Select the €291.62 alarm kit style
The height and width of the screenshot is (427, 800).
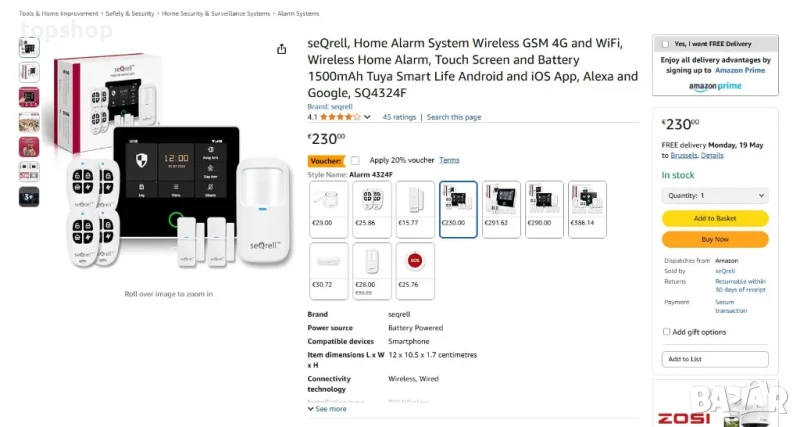[502, 209]
